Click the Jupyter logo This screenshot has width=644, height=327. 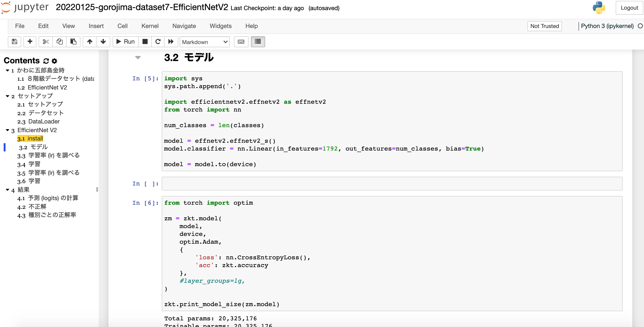pos(25,8)
